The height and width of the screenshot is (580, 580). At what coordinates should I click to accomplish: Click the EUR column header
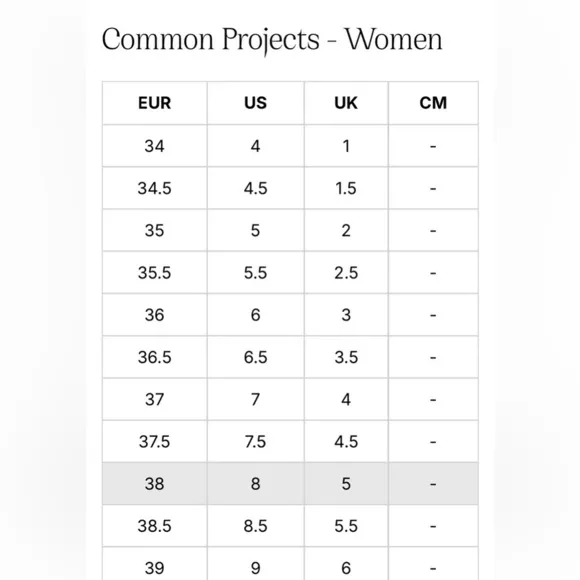155,103
